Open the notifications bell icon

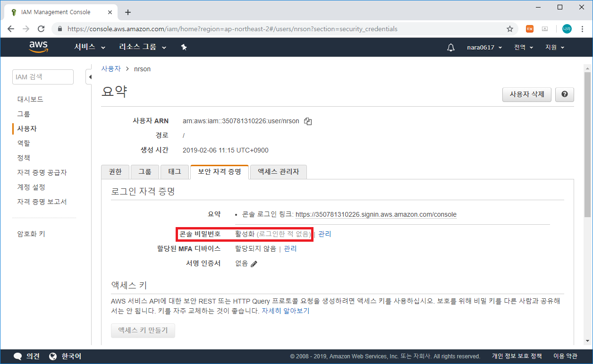[x=451, y=47]
